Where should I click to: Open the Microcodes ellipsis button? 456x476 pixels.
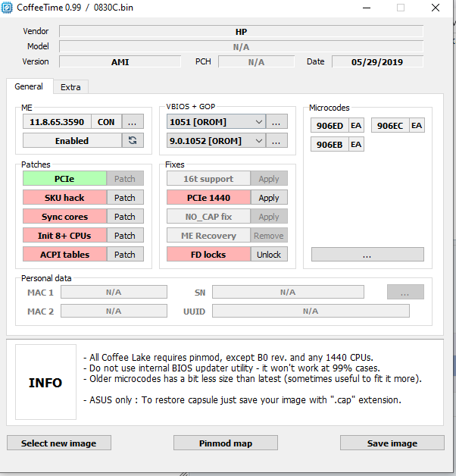coord(367,255)
